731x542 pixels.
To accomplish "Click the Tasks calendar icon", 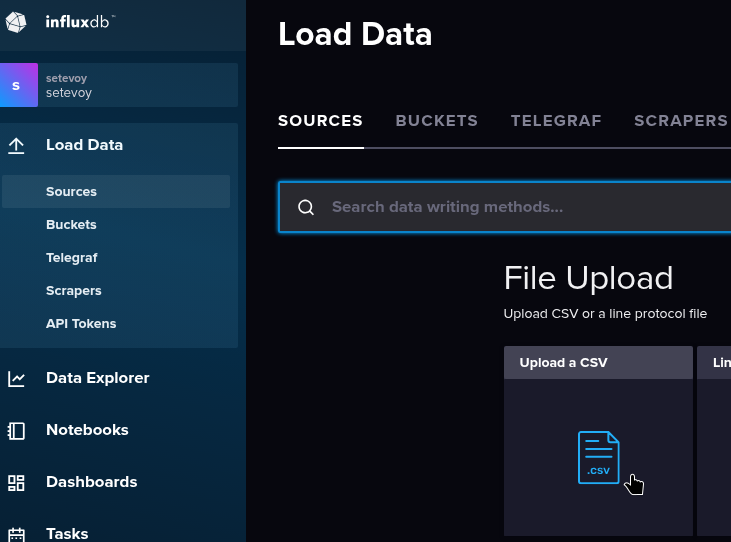I will point(16,535).
